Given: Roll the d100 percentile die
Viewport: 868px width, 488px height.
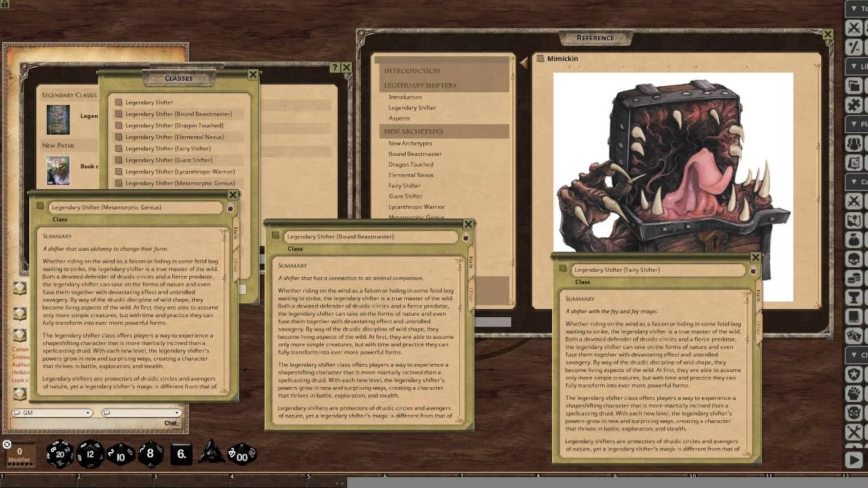Looking at the screenshot, I should pos(241,454).
